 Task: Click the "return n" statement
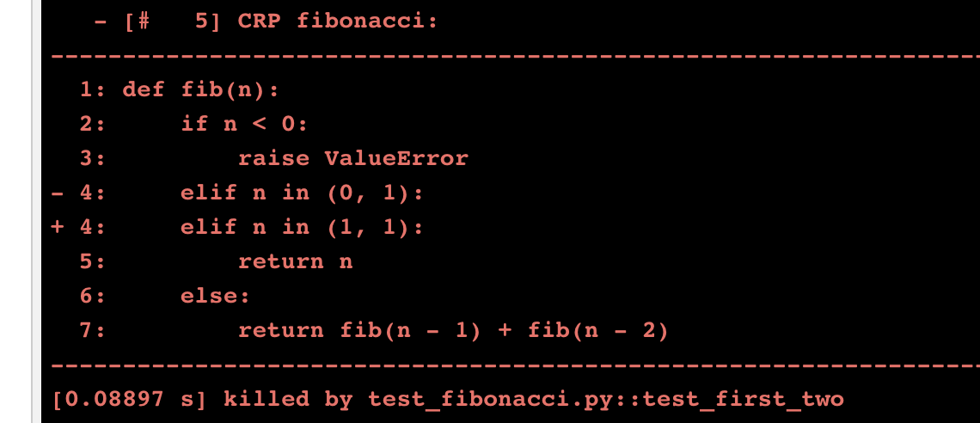pos(295,261)
